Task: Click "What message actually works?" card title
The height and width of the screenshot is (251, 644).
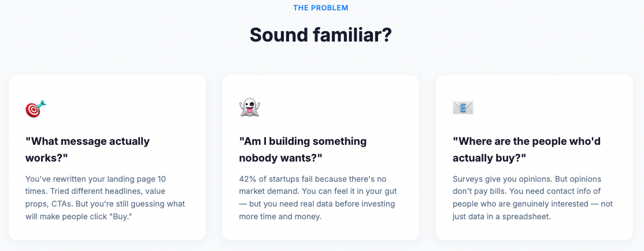Action: (87, 149)
